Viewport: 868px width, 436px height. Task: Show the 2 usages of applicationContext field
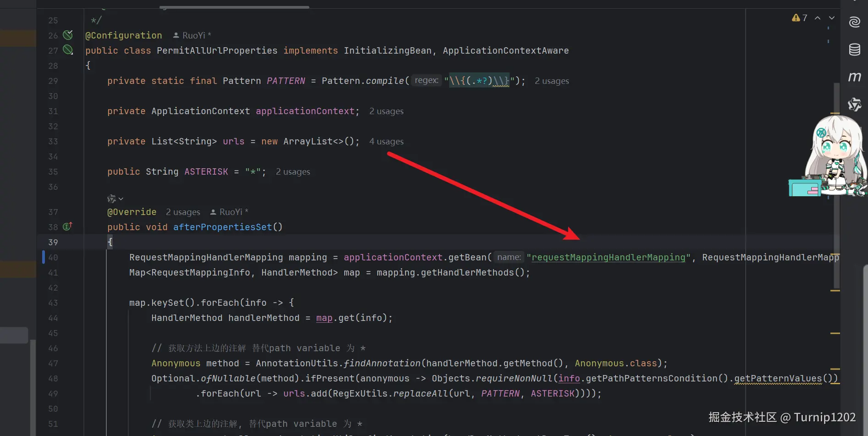pos(386,111)
